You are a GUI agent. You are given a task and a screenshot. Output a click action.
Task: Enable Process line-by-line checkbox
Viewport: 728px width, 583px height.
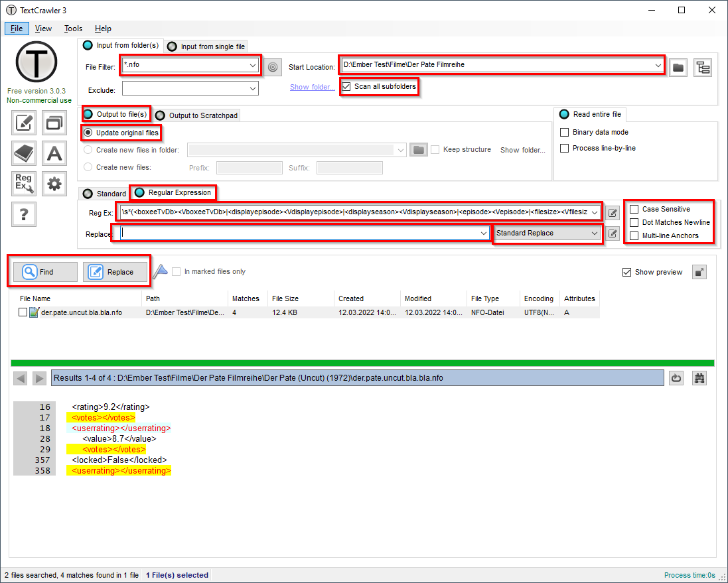[x=565, y=149]
